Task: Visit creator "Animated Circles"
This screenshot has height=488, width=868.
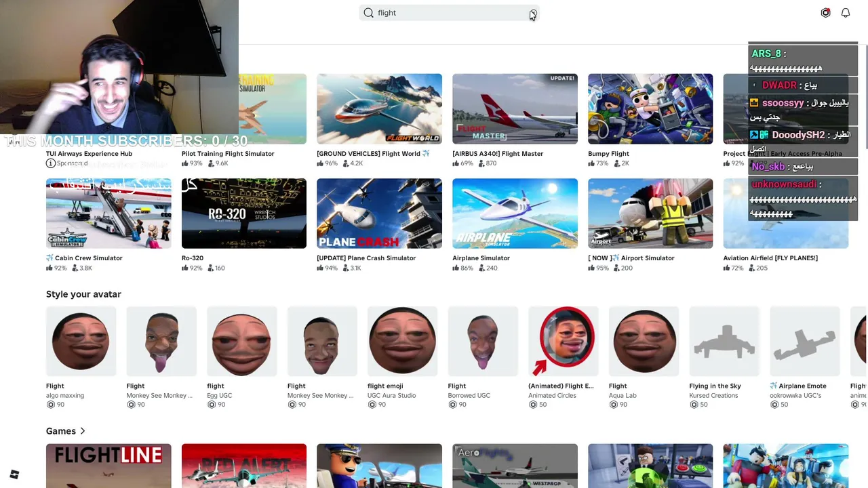Action: [552, 395]
